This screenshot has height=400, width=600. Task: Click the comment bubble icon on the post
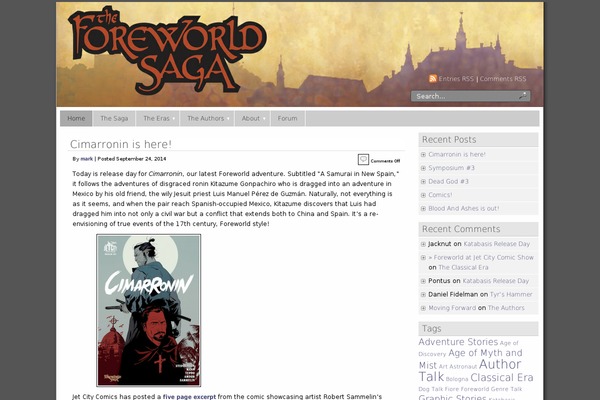pyautogui.click(x=363, y=159)
